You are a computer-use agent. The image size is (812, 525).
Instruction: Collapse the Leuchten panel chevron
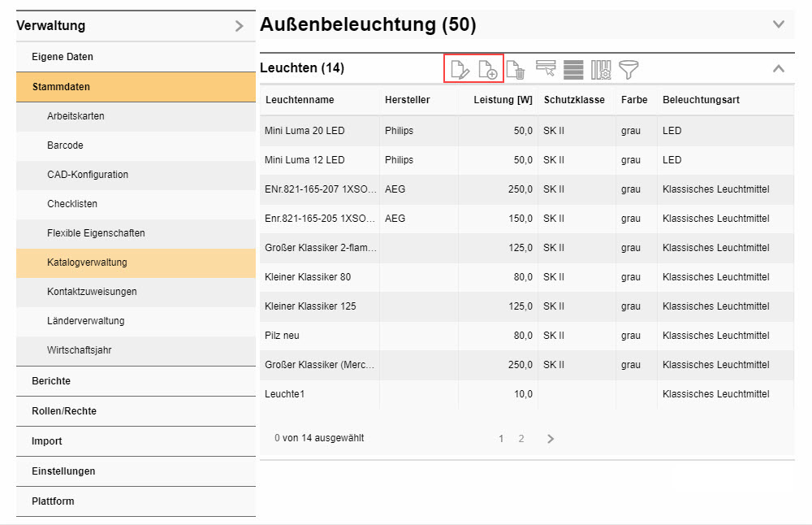(x=779, y=68)
